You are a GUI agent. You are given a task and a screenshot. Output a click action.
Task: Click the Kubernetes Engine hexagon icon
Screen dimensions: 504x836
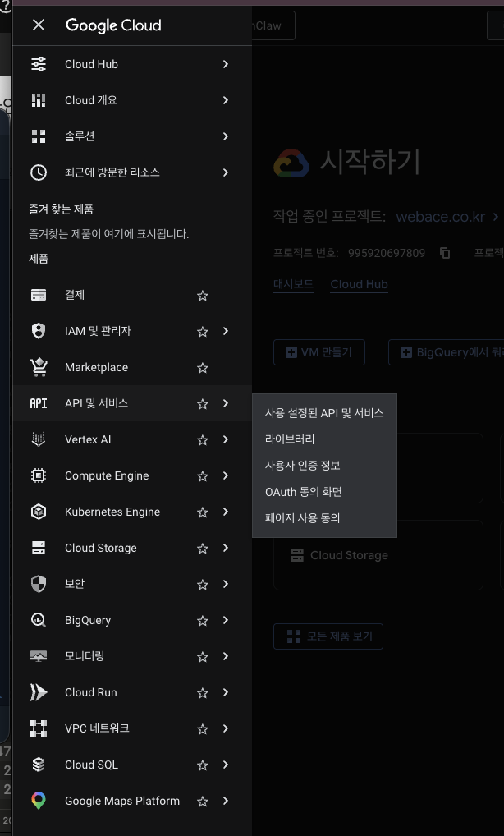[x=39, y=512]
